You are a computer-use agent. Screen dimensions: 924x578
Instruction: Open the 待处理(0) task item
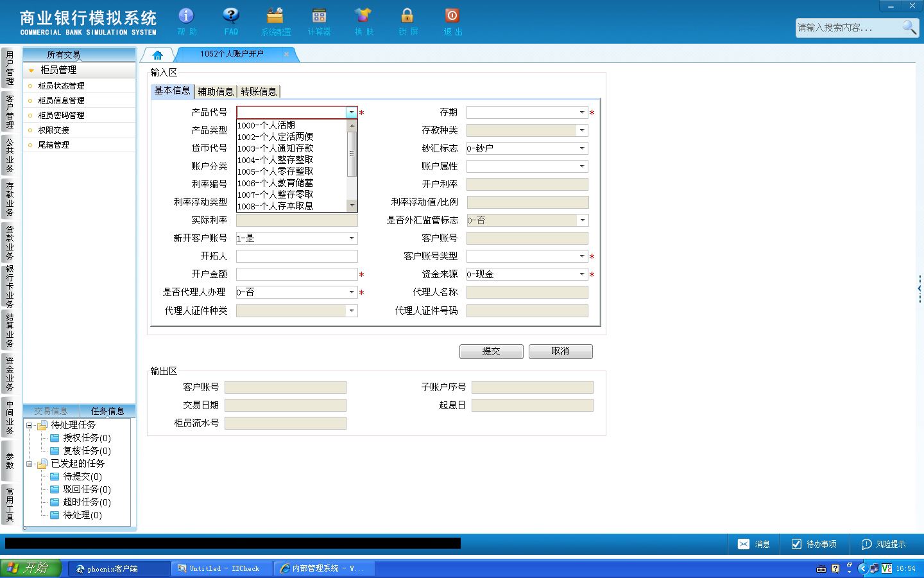tap(82, 515)
